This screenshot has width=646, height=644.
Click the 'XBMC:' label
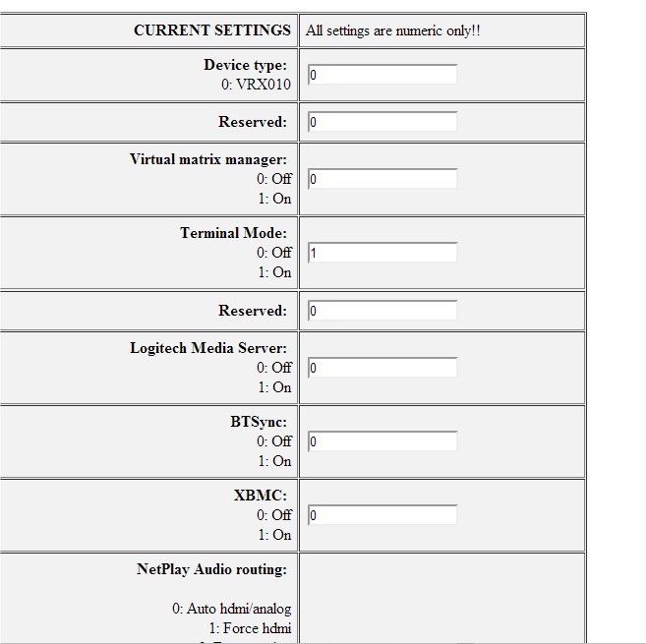coord(261,496)
